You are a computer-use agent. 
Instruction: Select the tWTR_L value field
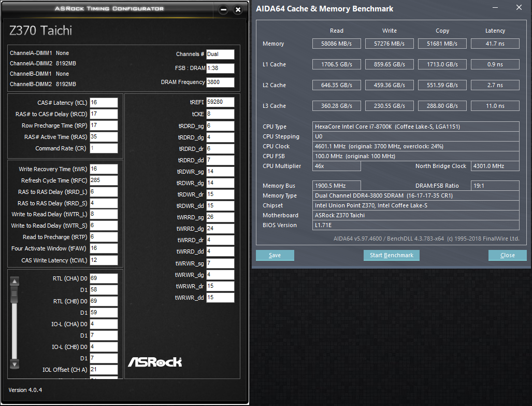104,214
